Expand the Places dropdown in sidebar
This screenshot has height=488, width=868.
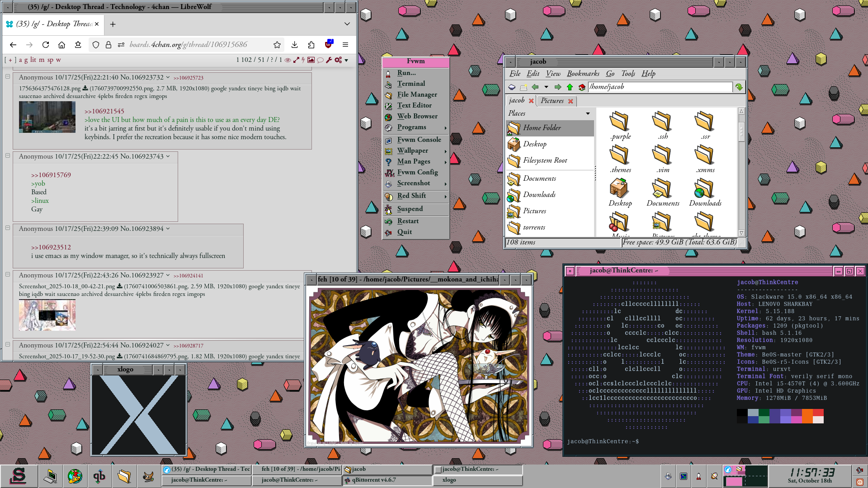pos(588,113)
